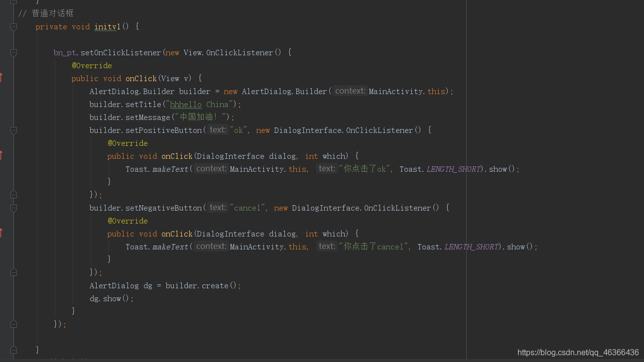Click the "text:" hint before "你点击了cancel"
644x362 pixels.
point(327,246)
